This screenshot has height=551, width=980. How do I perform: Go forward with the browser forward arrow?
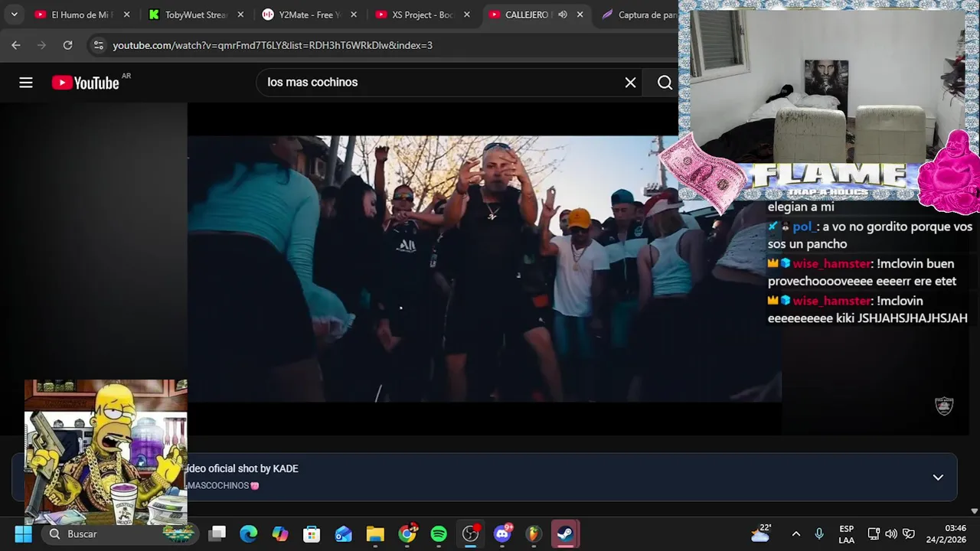pyautogui.click(x=42, y=45)
